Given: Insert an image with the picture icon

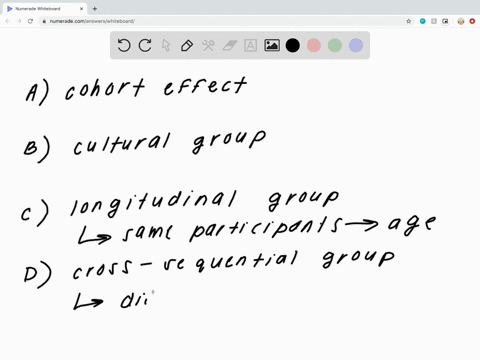Looking at the screenshot, I should pos(272,45).
